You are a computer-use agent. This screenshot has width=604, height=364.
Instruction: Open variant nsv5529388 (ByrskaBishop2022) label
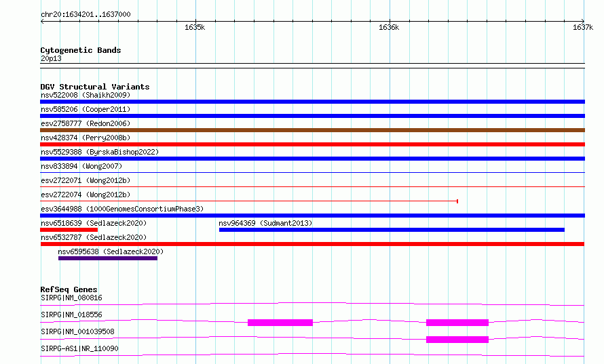click(x=100, y=152)
